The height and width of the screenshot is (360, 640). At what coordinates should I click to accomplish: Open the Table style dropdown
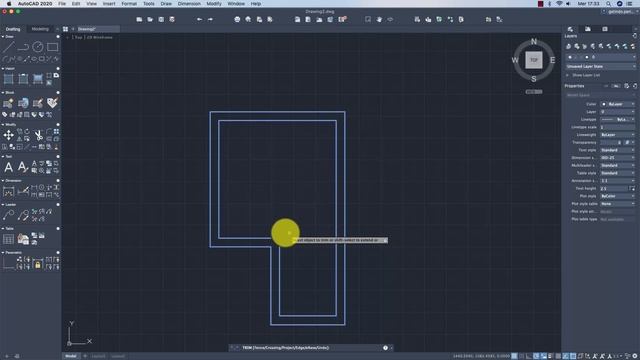(x=618, y=173)
